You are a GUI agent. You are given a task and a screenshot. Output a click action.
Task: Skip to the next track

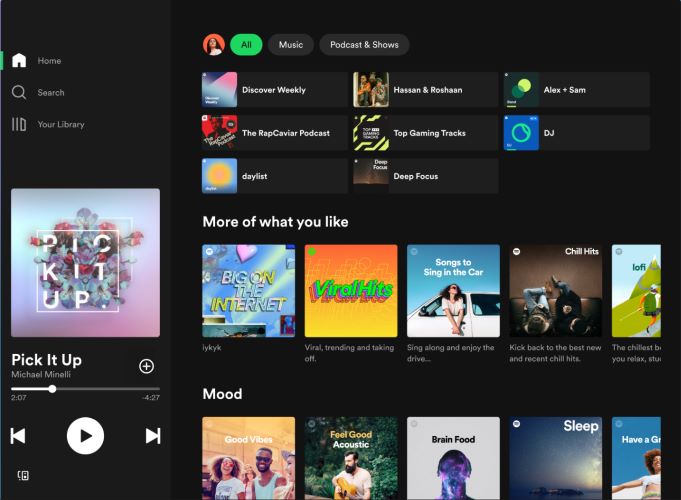pos(153,436)
